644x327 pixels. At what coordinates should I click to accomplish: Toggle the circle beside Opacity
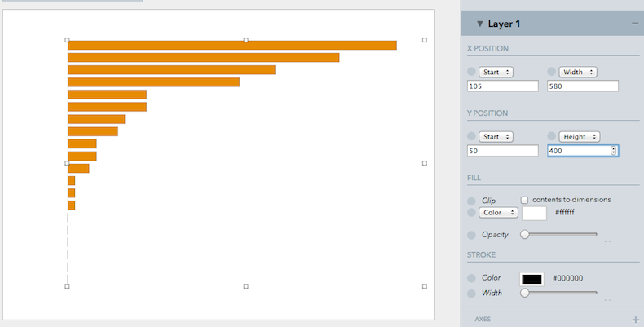tap(471, 235)
